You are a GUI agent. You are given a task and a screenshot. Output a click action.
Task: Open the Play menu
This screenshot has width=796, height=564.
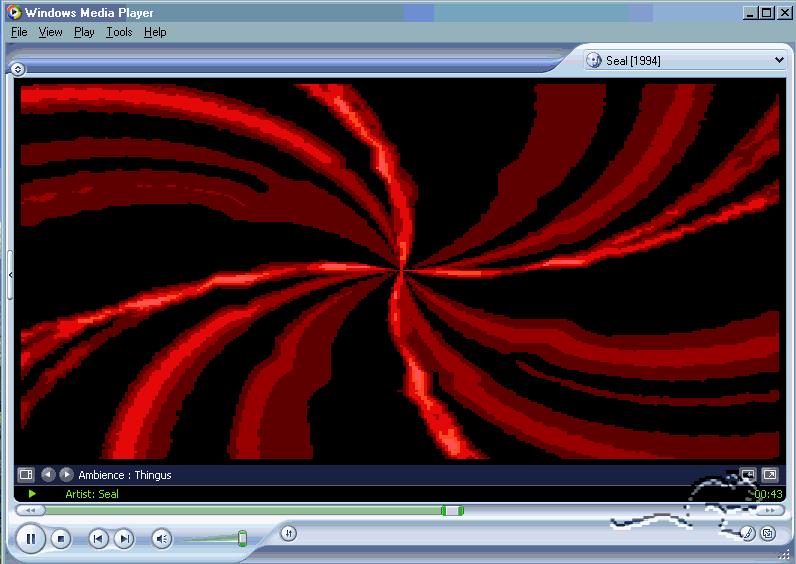click(x=84, y=32)
